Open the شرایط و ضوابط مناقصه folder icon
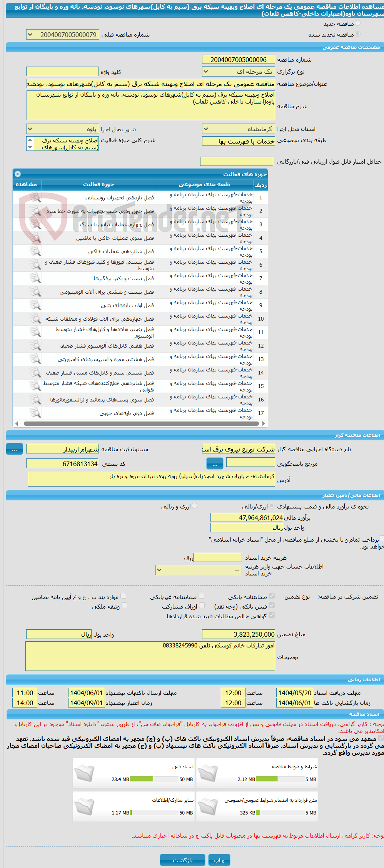The image size is (384, 868). coord(208,773)
